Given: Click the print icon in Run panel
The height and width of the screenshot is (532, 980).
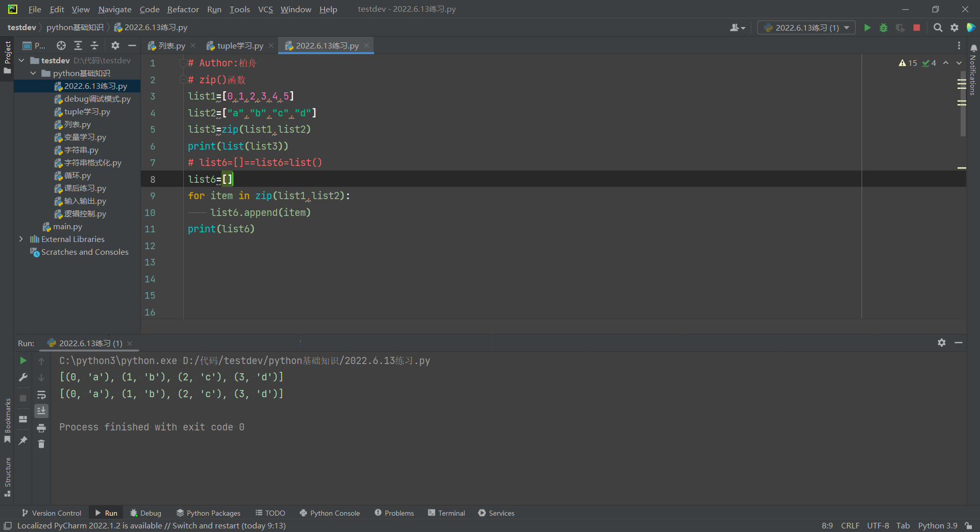Looking at the screenshot, I should click(41, 428).
